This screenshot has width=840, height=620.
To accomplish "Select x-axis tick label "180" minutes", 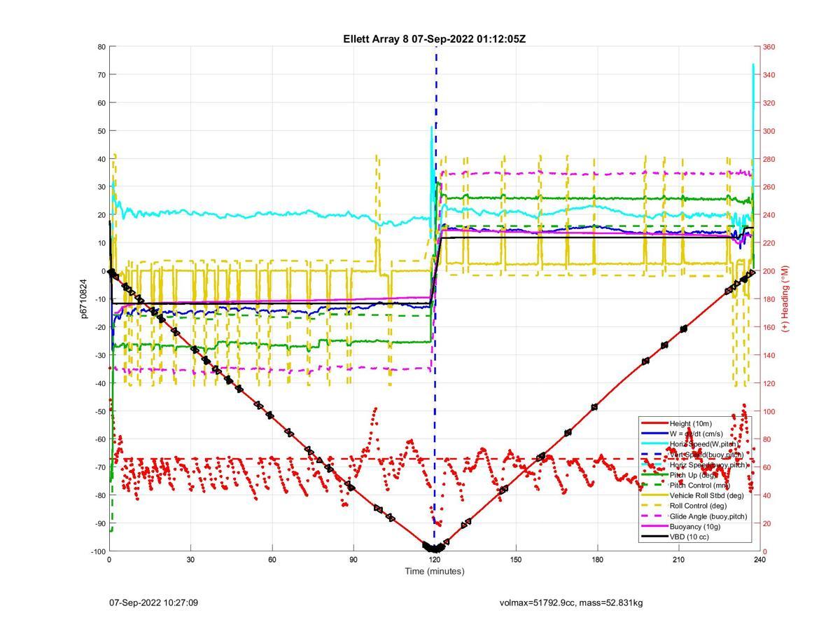I will pos(597,560).
